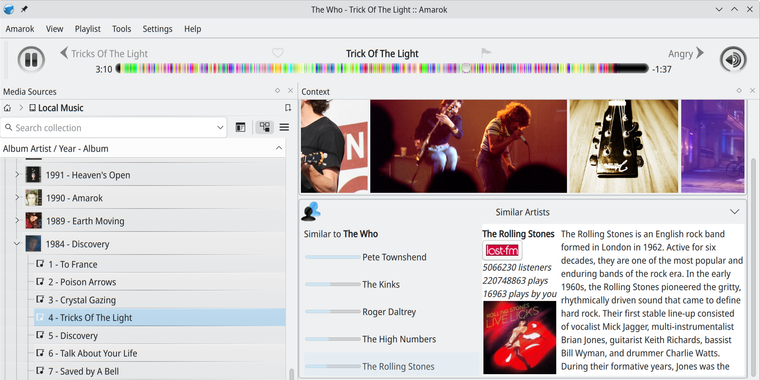Open the Help menu
The width and height of the screenshot is (760, 380).
[x=192, y=29]
